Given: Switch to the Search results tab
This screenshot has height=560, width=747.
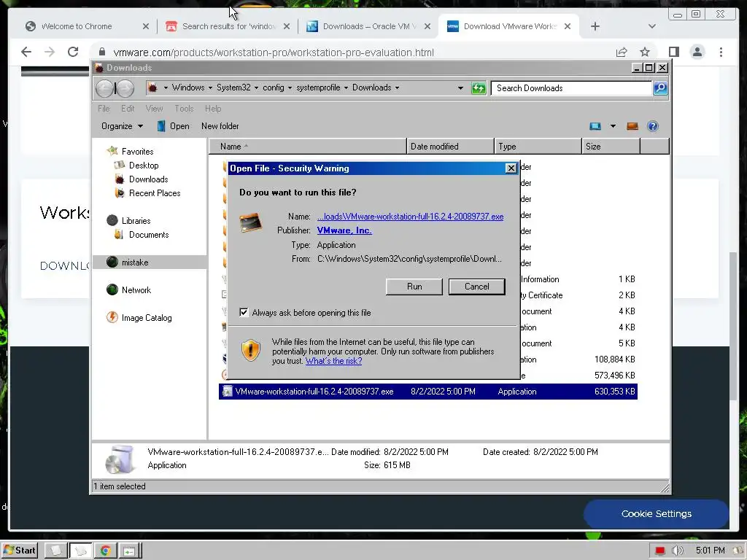Looking at the screenshot, I should point(228,26).
